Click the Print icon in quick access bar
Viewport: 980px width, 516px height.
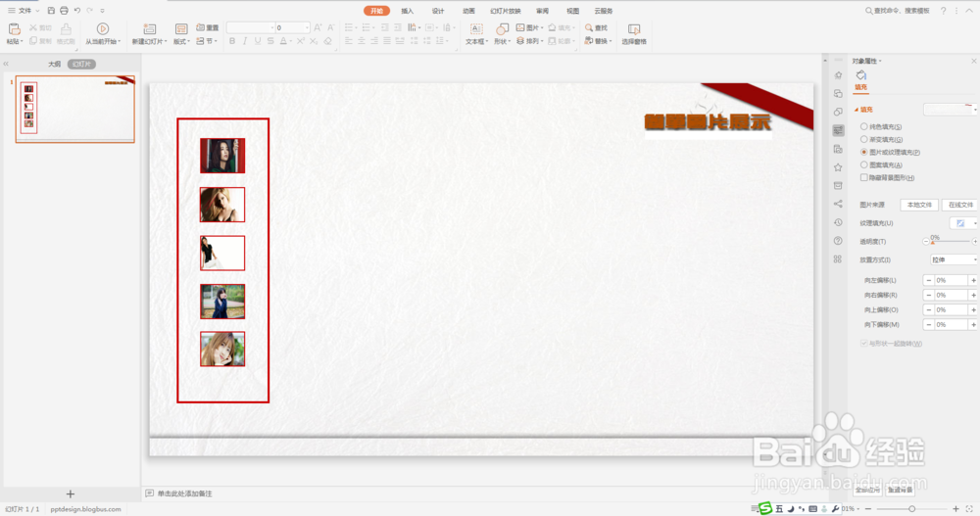click(x=64, y=11)
